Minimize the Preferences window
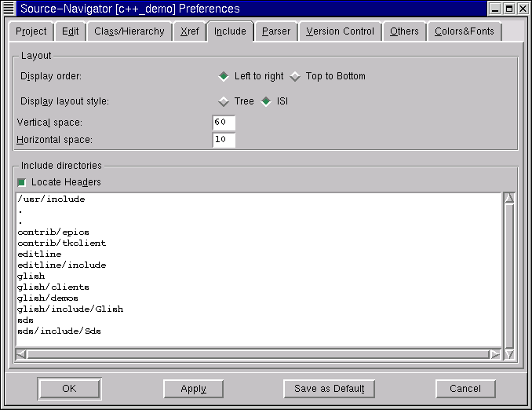532x410 pixels. pyautogui.click(x=495, y=9)
